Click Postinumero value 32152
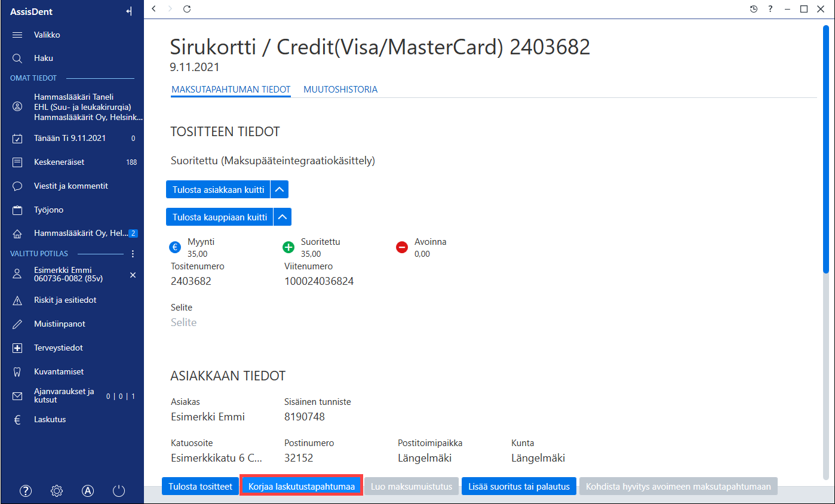Viewport: 835px width, 504px height. (299, 458)
